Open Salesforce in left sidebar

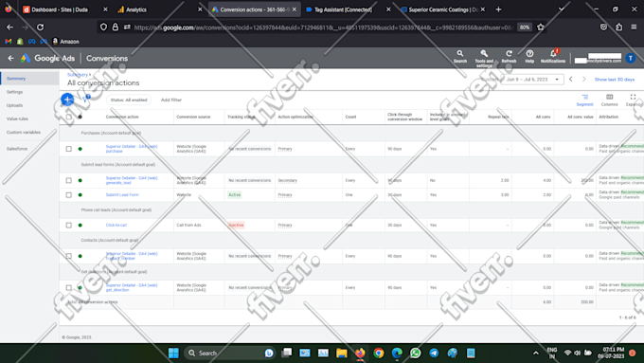point(17,149)
